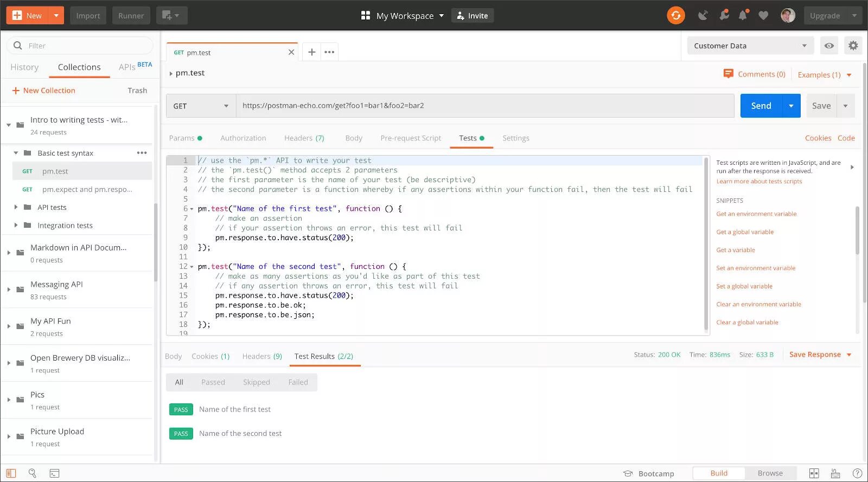The image size is (868, 482).
Task: Collapse the snippets panel arrow
Action: [x=852, y=167]
